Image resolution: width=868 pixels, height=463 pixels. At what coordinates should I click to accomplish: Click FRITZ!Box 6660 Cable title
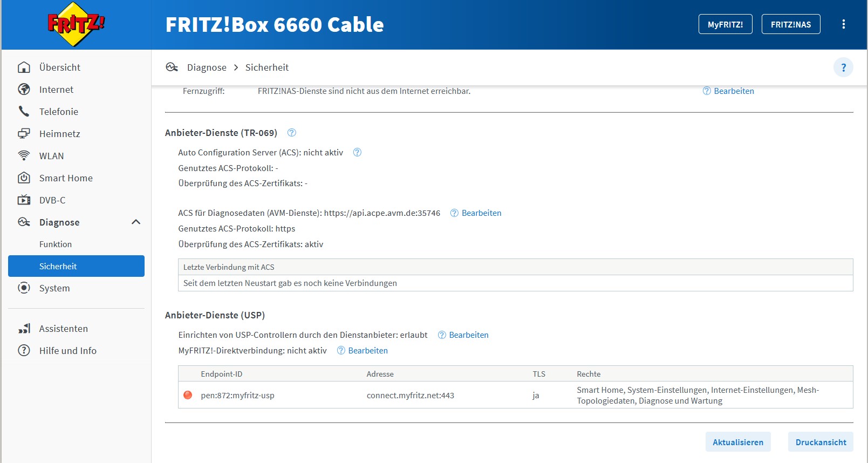pyautogui.click(x=275, y=25)
